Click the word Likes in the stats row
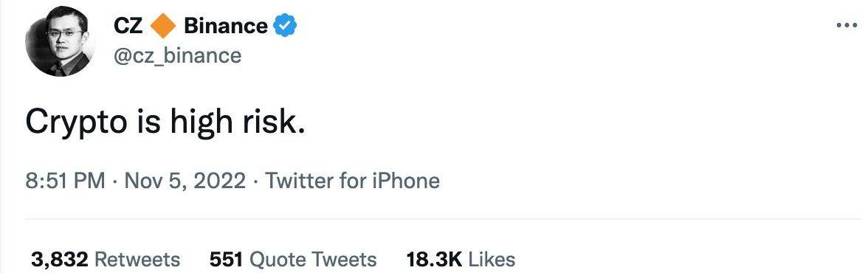 (492, 259)
